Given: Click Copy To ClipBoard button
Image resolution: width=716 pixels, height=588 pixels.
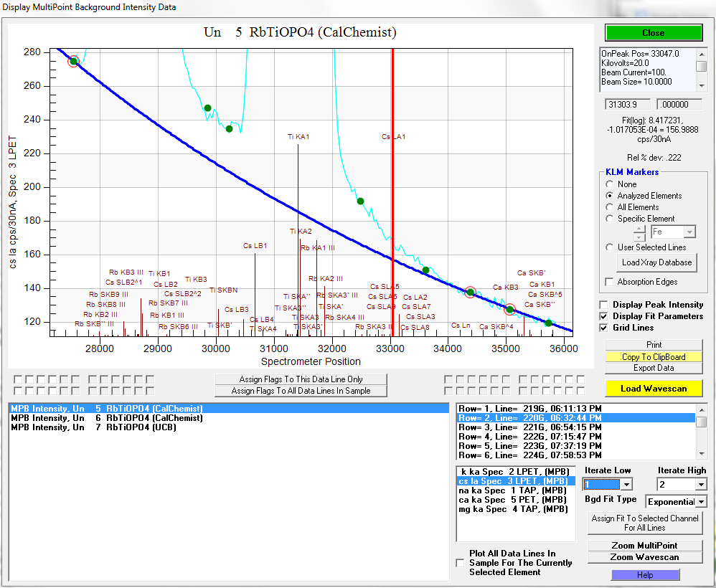Looking at the screenshot, I should click(x=653, y=357).
